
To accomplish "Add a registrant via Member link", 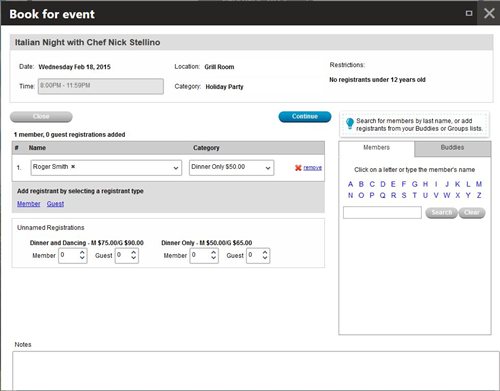I will [x=29, y=204].
